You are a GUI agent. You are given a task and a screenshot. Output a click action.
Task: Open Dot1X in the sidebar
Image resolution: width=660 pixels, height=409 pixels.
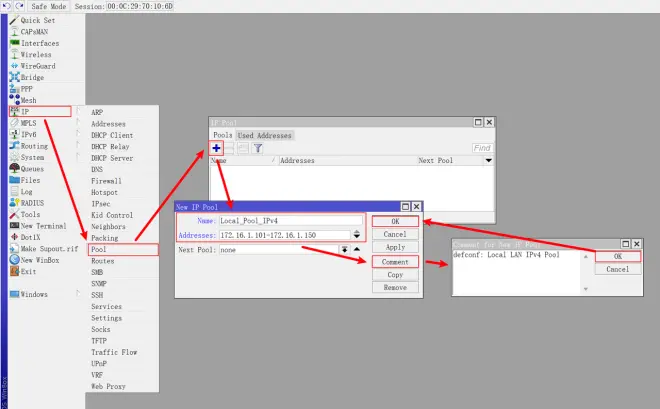coord(30,237)
